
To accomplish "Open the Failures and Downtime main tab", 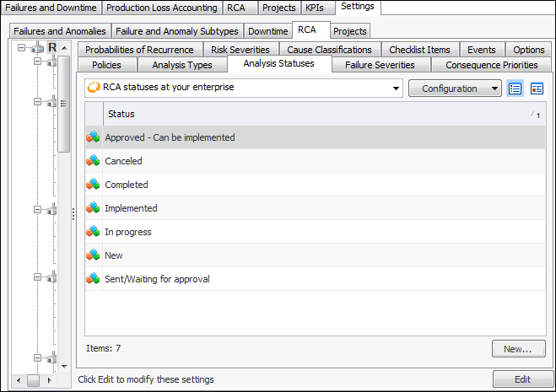I will pyautogui.click(x=51, y=8).
